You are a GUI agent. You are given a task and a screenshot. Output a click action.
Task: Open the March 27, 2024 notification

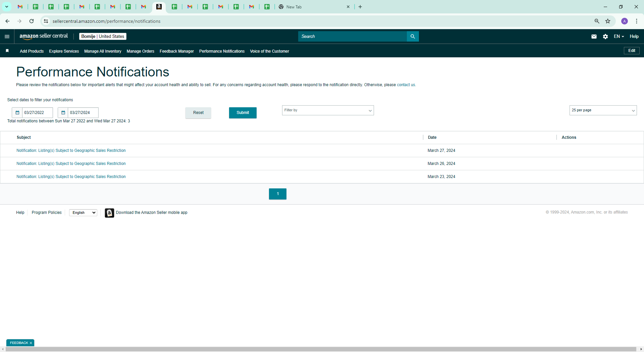click(71, 151)
